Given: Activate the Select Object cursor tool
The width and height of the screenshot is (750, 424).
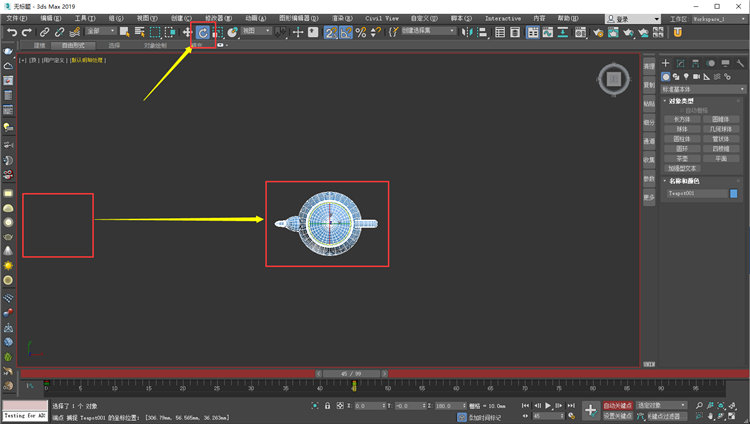Looking at the screenshot, I should coord(124,32).
